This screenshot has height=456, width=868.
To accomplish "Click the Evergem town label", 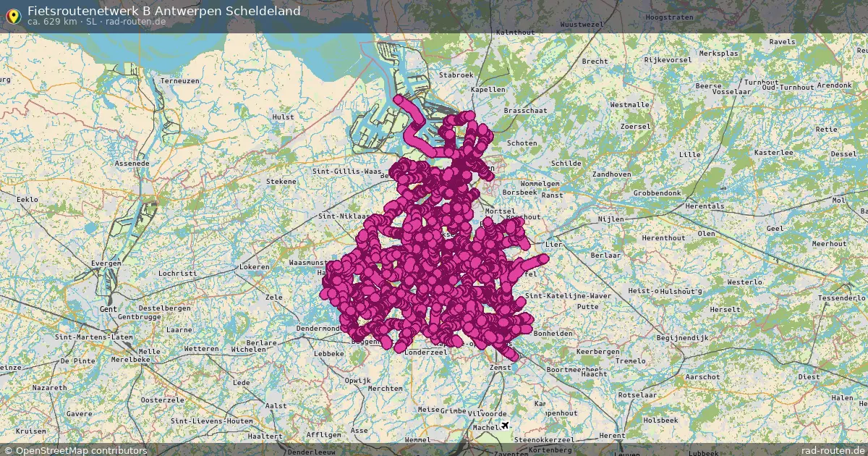I will [x=106, y=263].
